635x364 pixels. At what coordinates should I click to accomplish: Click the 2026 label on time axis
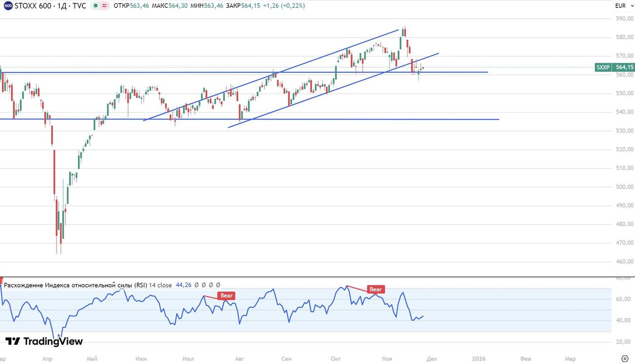478,359
